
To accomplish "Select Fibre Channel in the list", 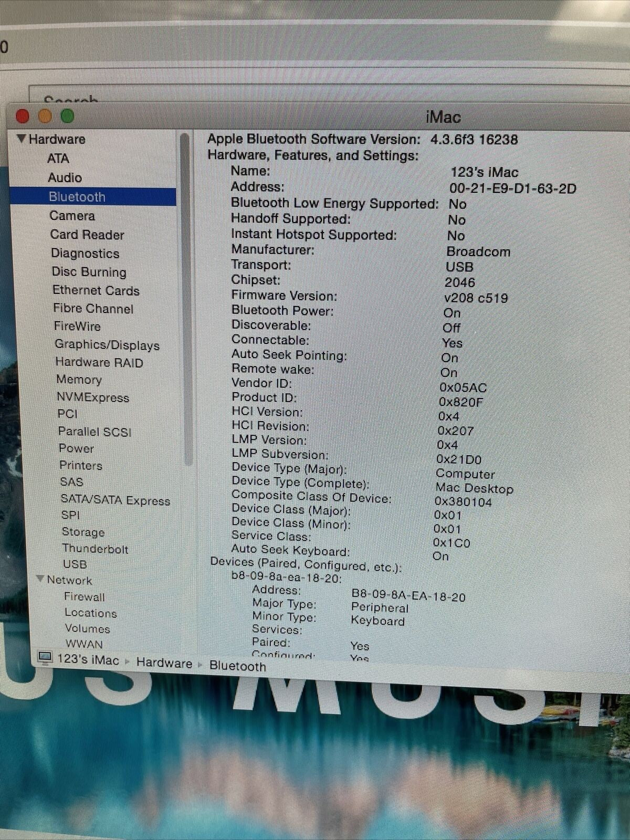I will point(93,309).
